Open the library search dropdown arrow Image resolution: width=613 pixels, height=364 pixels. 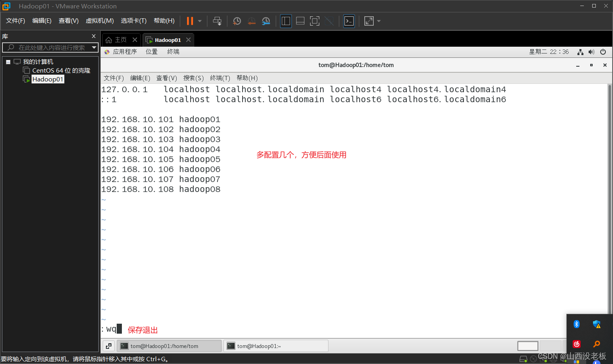94,47
